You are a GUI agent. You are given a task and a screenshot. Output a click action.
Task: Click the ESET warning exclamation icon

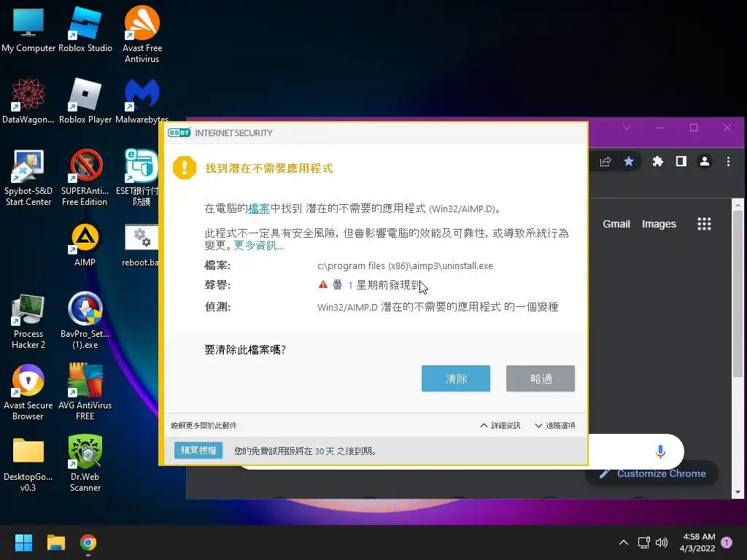(x=185, y=168)
